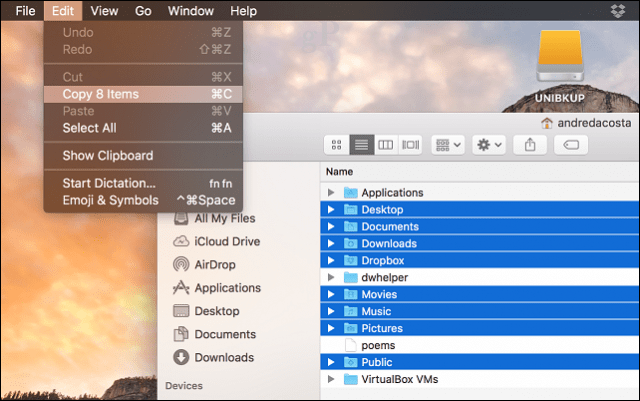640x401 pixels.
Task: Click the Edit Tags toolbar button
Action: pos(571,145)
